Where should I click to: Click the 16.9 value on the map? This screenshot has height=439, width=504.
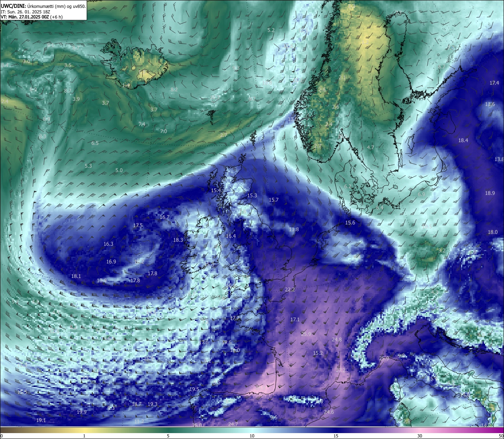click(111, 261)
